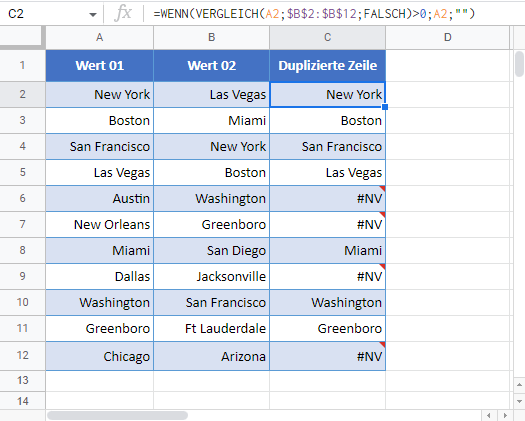This screenshot has height=421, width=525.
Task: Select row 13 header
Action: (22, 381)
